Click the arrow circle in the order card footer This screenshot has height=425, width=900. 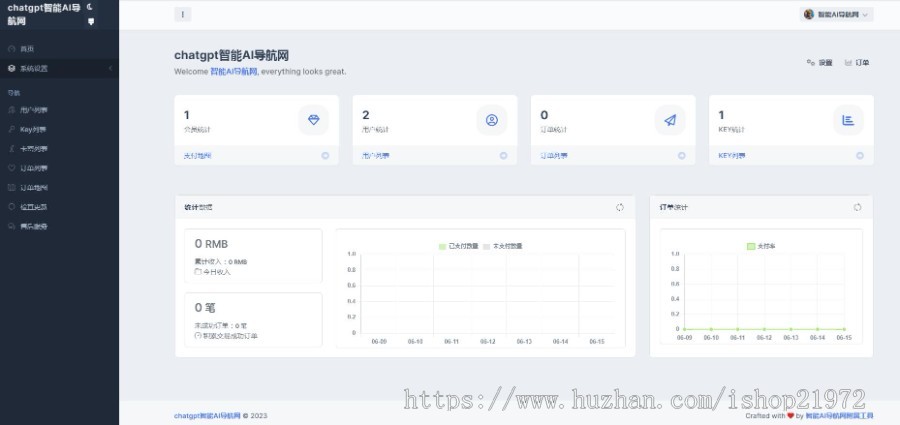pos(681,156)
